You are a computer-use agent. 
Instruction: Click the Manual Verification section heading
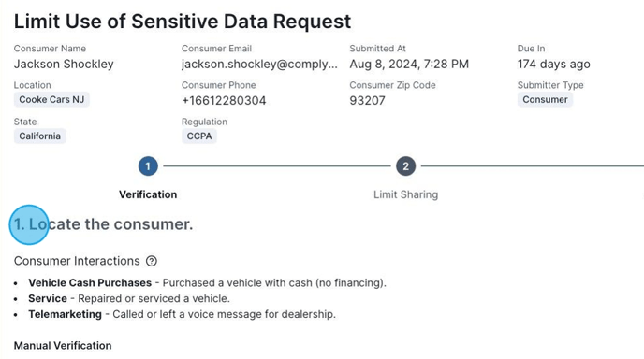tap(63, 346)
